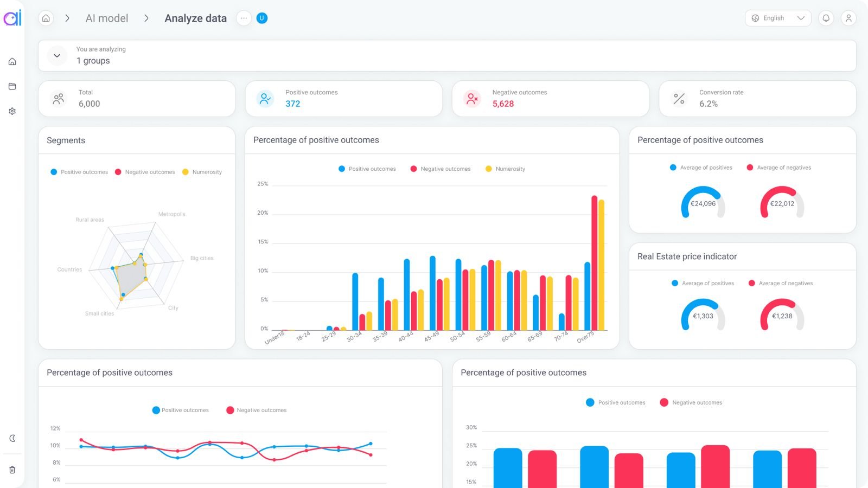
Task: Click the Metropolis radar axis label
Action: click(x=172, y=214)
